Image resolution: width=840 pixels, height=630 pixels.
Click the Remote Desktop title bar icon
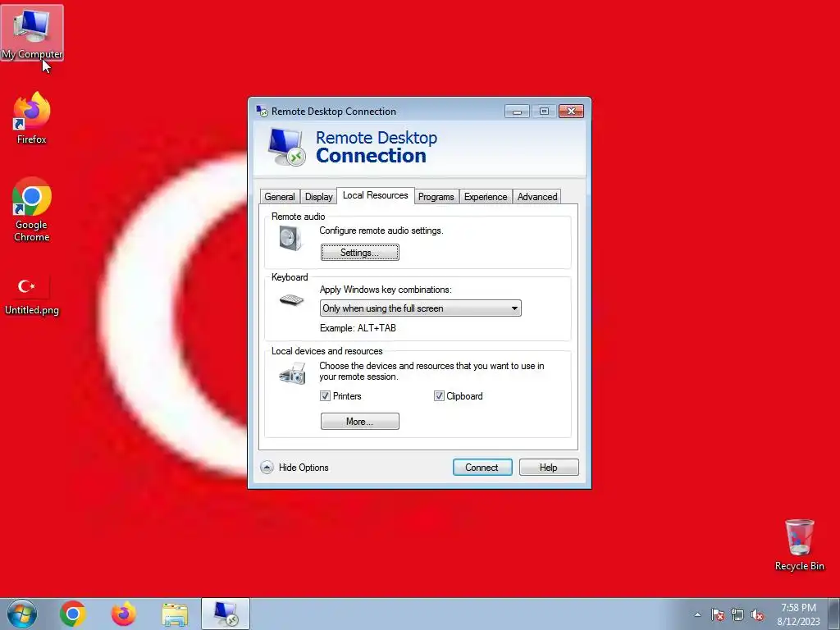(262, 111)
